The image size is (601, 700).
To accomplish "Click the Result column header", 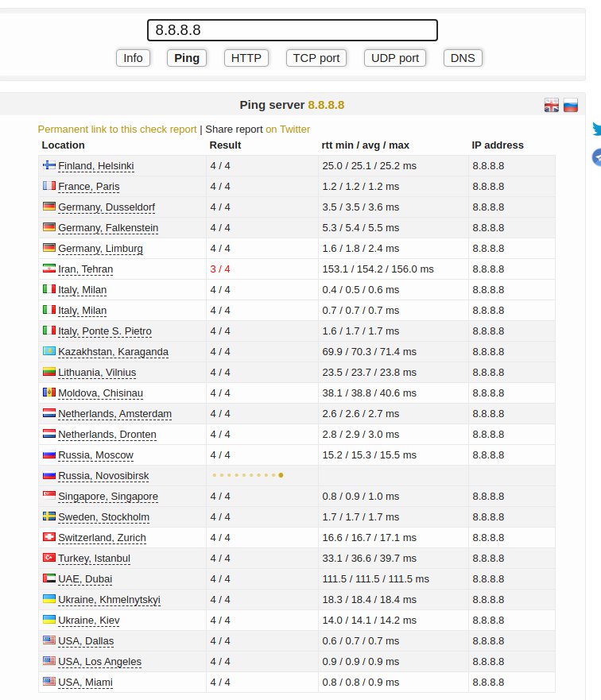I will click(x=225, y=145).
